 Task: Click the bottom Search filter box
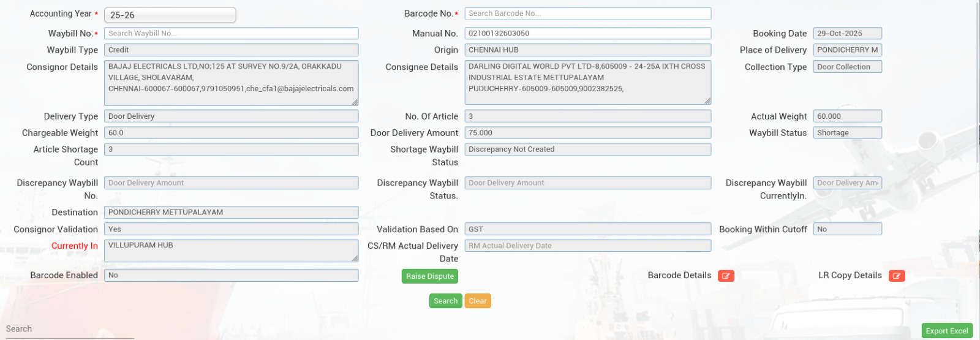(x=67, y=329)
